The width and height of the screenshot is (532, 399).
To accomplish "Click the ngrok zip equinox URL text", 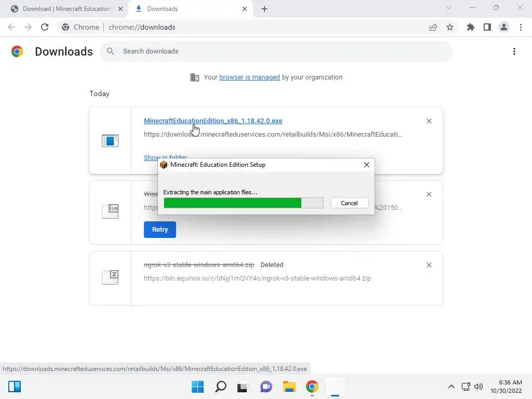I will pos(257,278).
